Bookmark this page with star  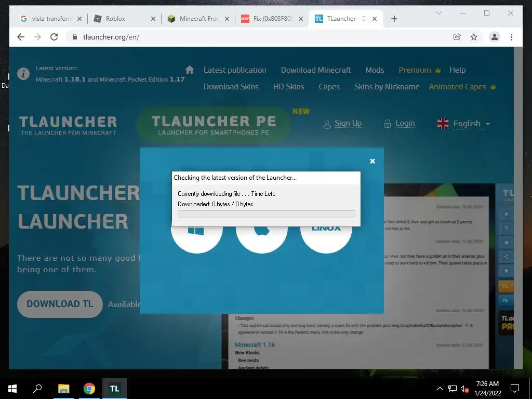(474, 37)
